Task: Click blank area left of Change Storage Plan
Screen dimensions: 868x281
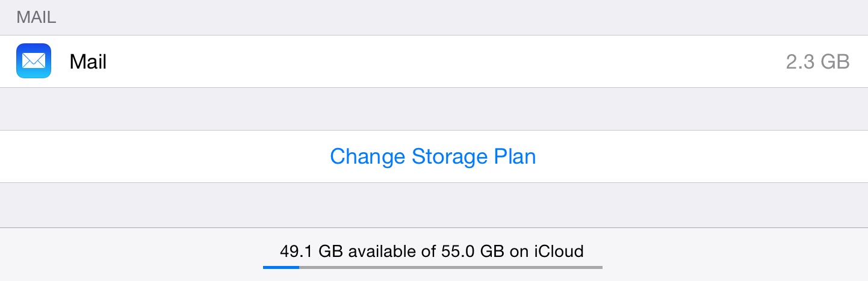Action: point(163,156)
